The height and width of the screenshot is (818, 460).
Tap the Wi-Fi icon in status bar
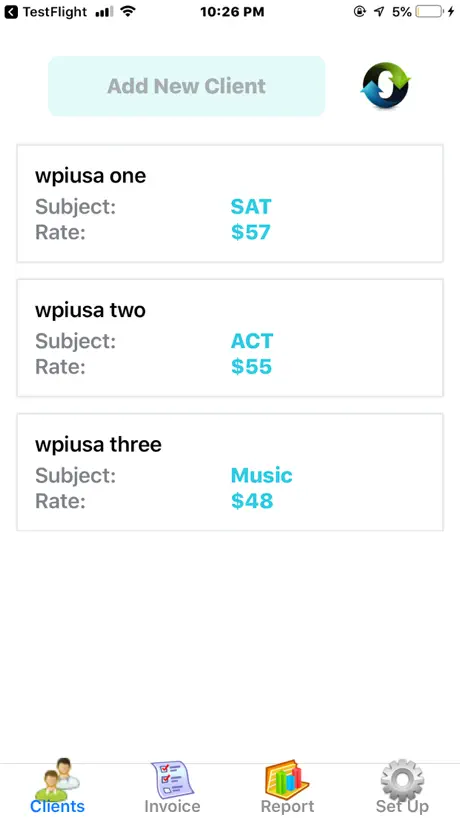pyautogui.click(x=127, y=11)
